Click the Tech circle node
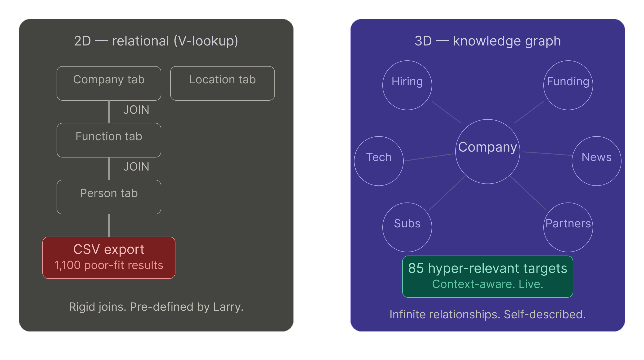 point(379,161)
